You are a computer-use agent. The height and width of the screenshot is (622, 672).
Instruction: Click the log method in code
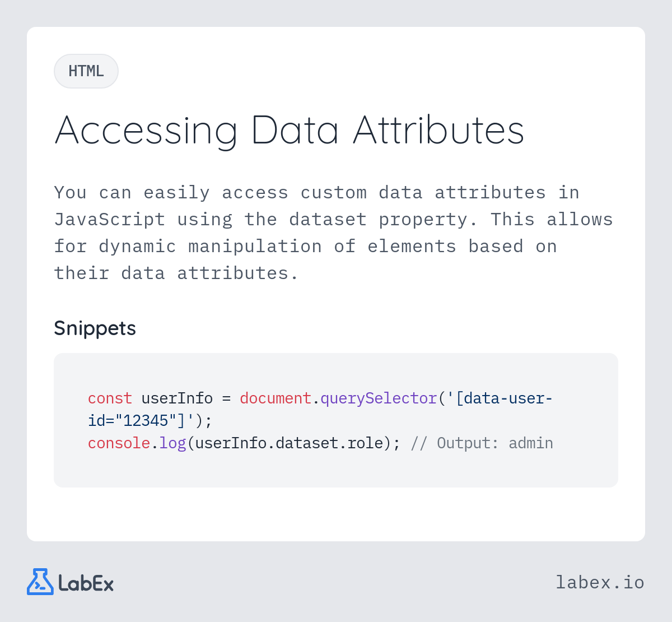point(172,443)
